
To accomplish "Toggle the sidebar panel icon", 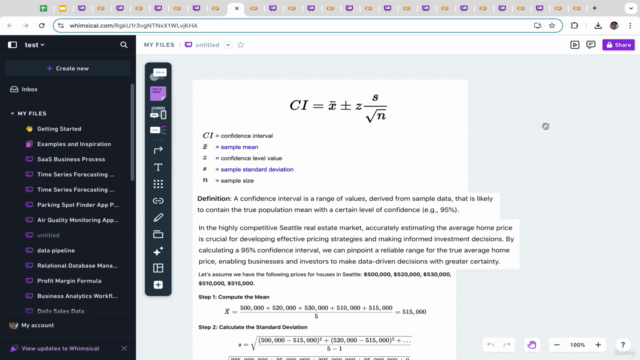I will tap(12, 45).
